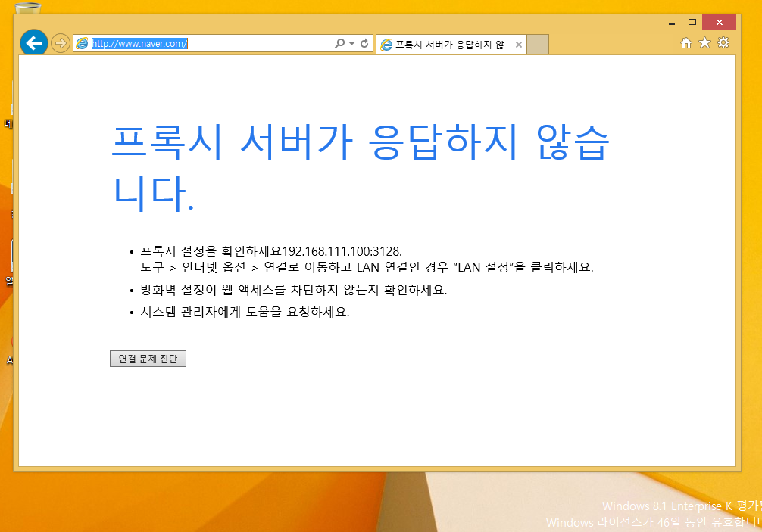Click the proxy address 192.168.111.100:3128 text

[x=342, y=251]
